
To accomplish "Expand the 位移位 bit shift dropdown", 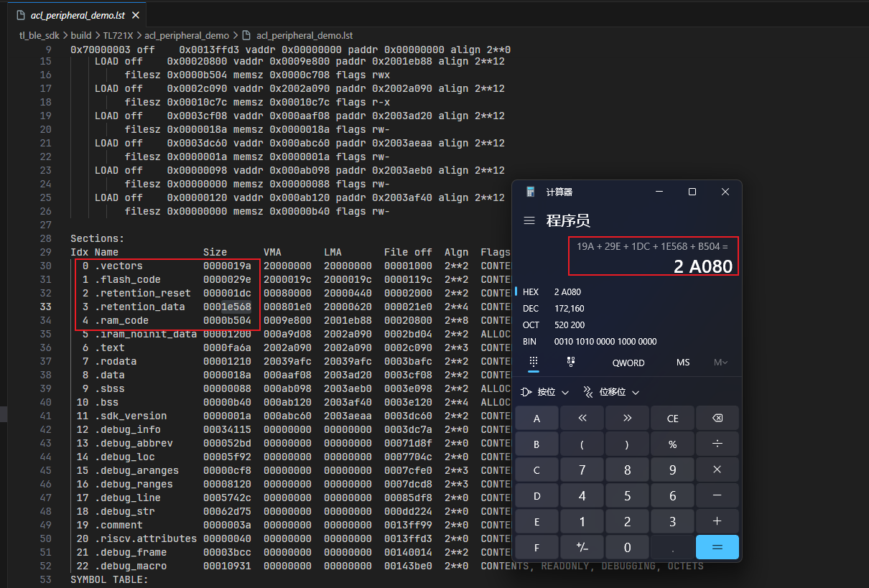I will coord(611,392).
